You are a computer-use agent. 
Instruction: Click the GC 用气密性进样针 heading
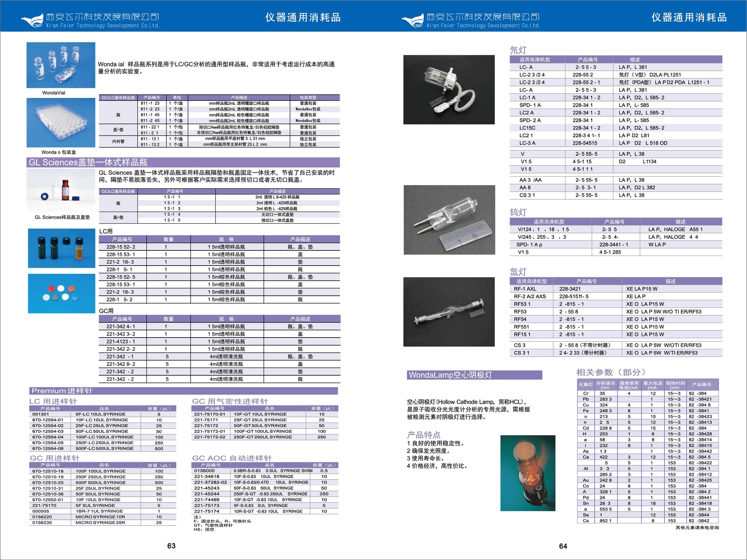point(230,401)
